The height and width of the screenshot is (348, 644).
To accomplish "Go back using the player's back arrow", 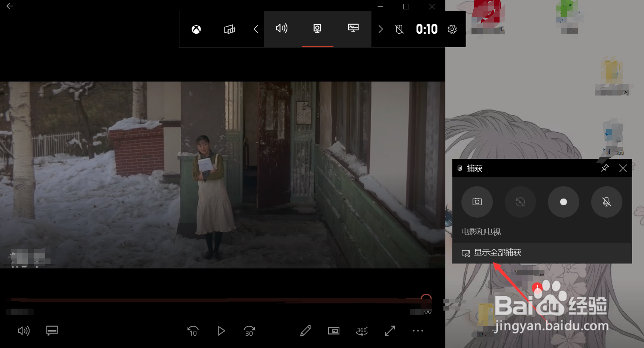I will (x=10, y=6).
